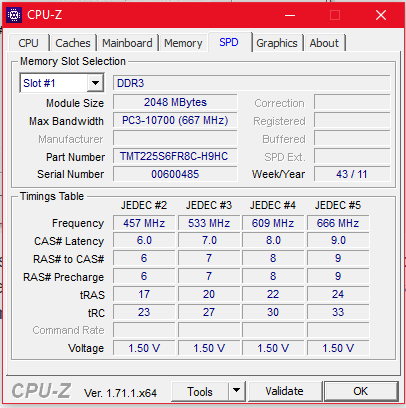Click CAS# Latency value 9.0
406x408 pixels.
pyautogui.click(x=338, y=240)
